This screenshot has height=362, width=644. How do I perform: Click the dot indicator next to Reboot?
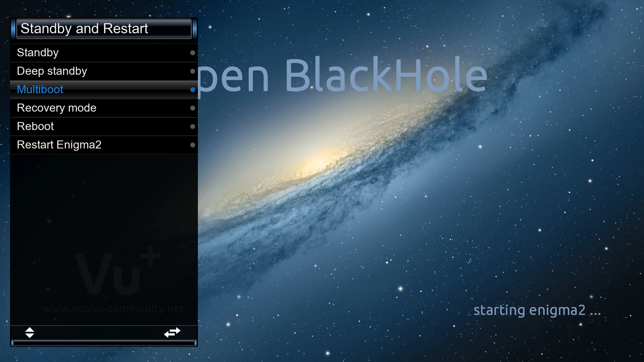click(193, 127)
